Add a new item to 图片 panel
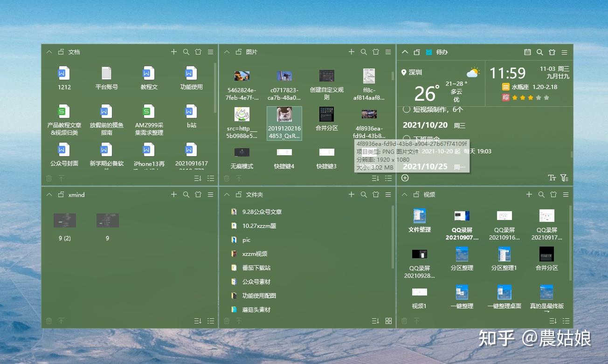The height and width of the screenshot is (364, 608). 352,52
